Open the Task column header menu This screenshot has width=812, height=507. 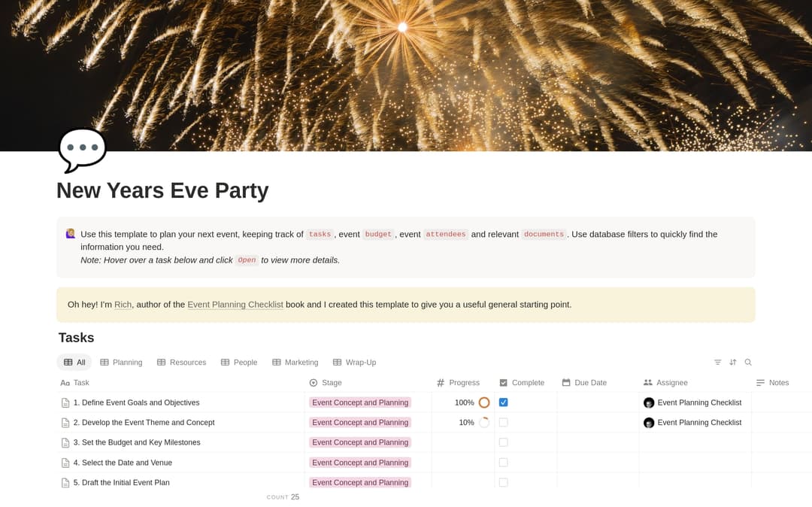click(x=180, y=383)
